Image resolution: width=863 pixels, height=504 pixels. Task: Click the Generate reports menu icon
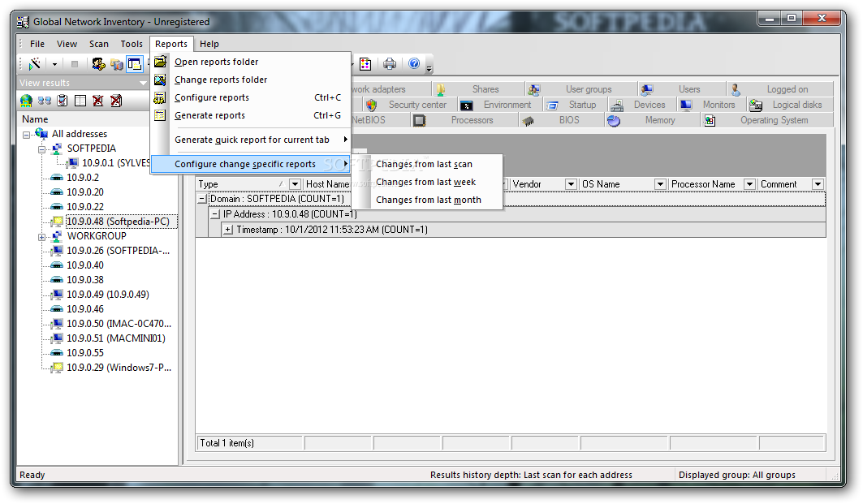(x=160, y=115)
